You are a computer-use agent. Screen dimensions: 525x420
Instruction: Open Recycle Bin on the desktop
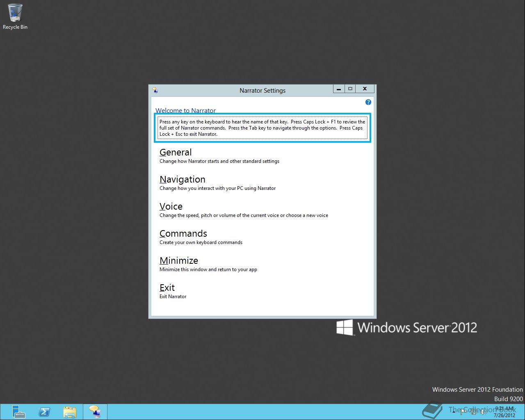click(15, 16)
